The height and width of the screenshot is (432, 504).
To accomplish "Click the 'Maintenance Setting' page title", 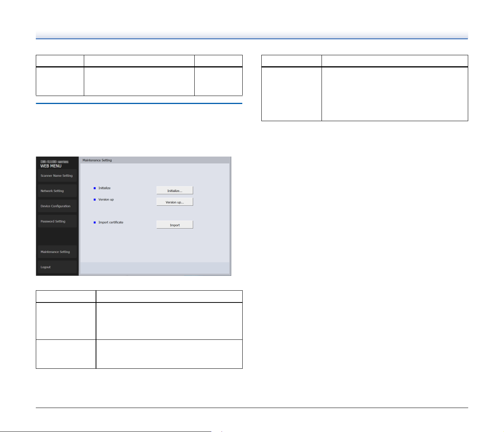I will click(97, 160).
